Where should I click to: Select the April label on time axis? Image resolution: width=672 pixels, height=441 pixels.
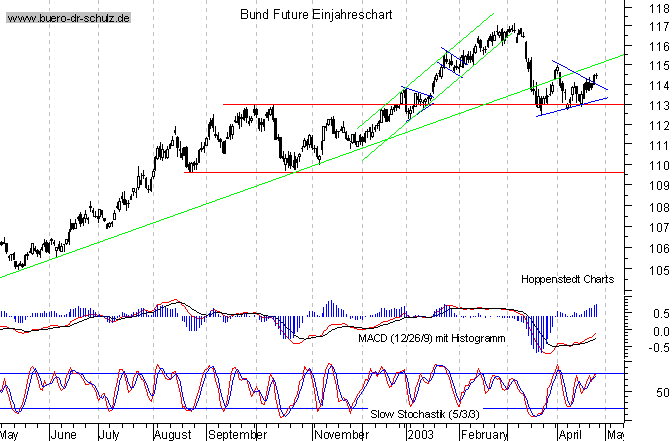[570, 435]
